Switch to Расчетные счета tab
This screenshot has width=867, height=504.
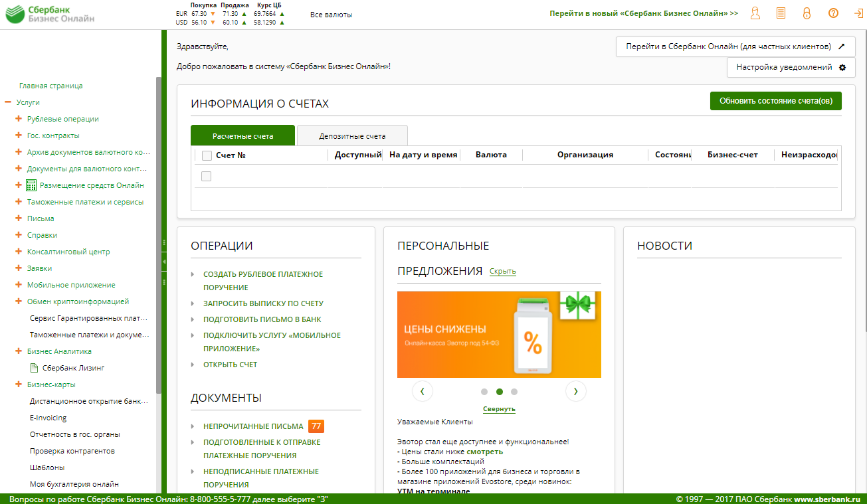click(242, 135)
